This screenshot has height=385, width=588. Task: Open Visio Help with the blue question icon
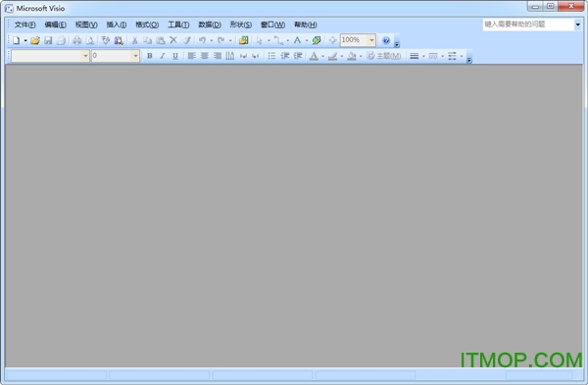click(x=386, y=40)
